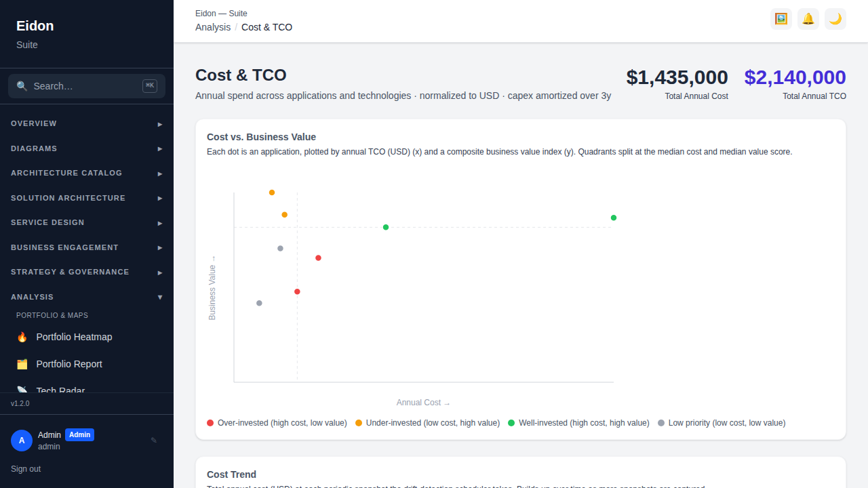Open the image icon in top bar
The image size is (868, 488).
[x=781, y=19]
